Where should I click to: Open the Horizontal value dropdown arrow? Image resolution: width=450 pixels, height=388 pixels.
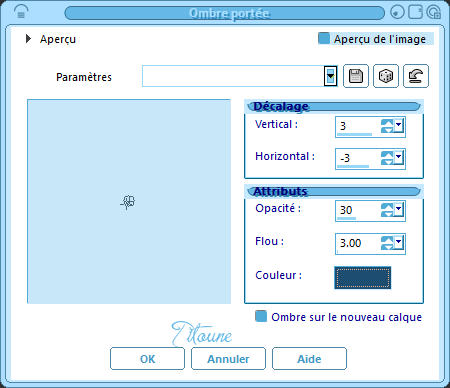399,157
